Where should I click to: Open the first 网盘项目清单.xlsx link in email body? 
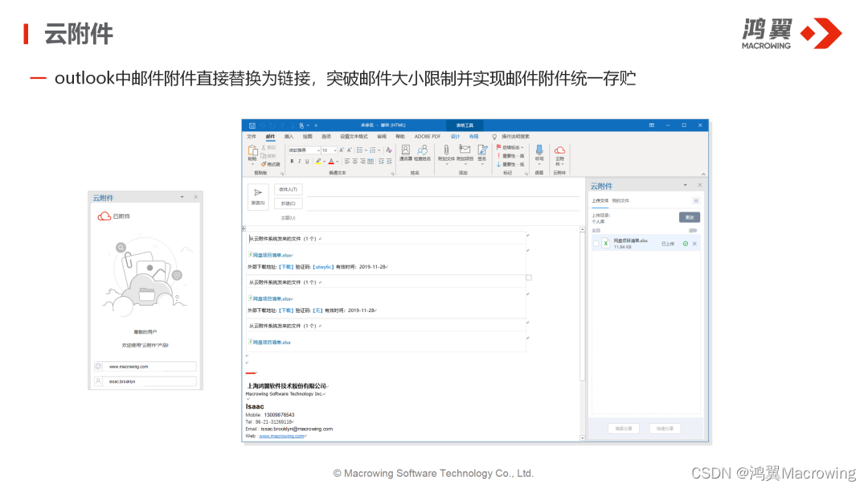click(x=272, y=255)
